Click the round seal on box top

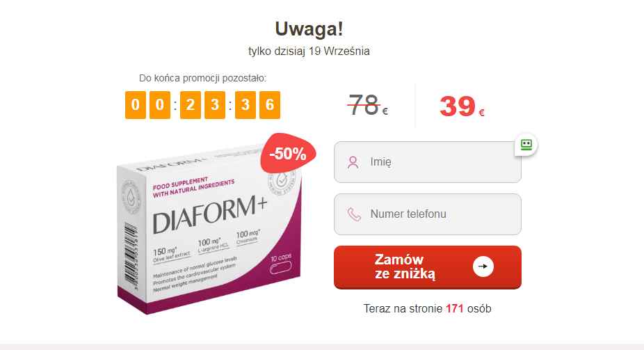pyautogui.click(x=282, y=180)
